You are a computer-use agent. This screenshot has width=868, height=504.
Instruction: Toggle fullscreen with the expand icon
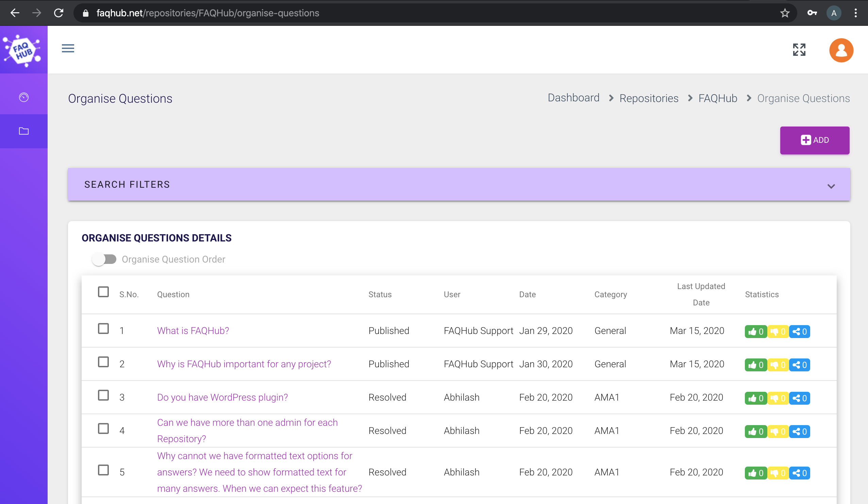(x=799, y=50)
